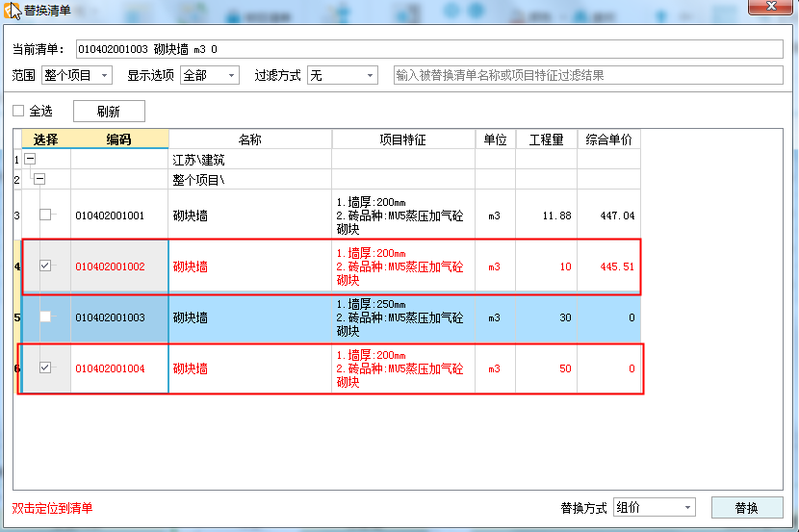Tick the checkbox for row 010402001003
Screen dimensions: 799x532
pos(45,317)
